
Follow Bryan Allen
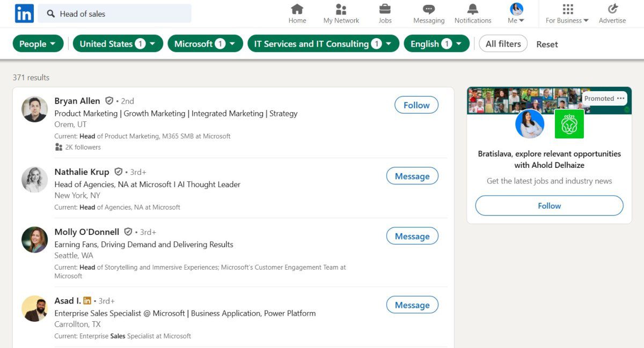tap(416, 105)
